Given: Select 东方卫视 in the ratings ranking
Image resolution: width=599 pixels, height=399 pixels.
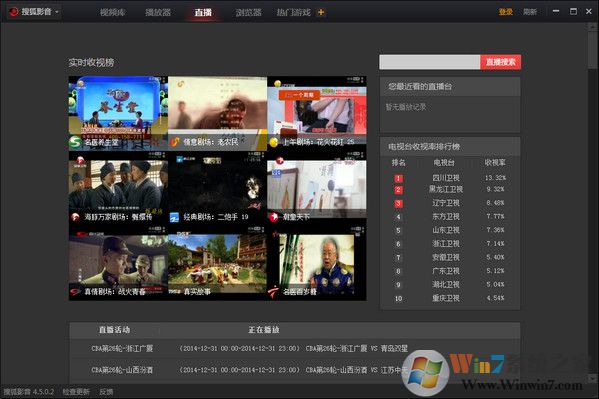Looking at the screenshot, I should click(446, 217).
